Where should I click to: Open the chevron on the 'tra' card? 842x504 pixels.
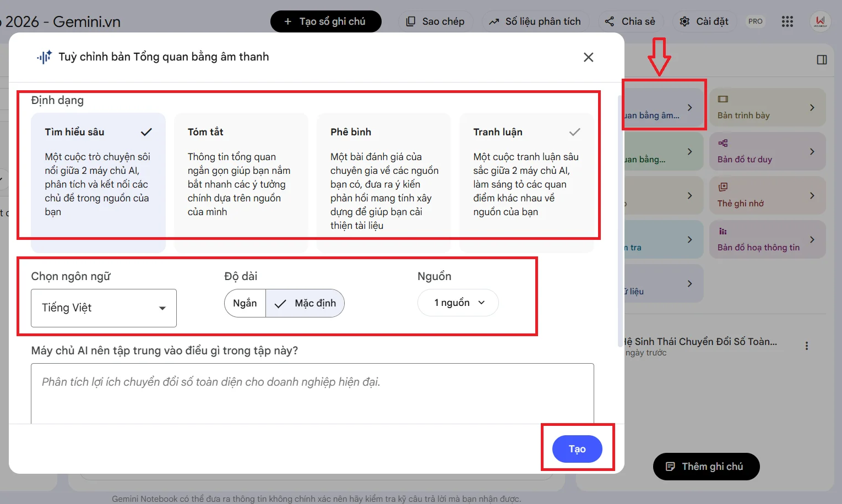(x=690, y=239)
